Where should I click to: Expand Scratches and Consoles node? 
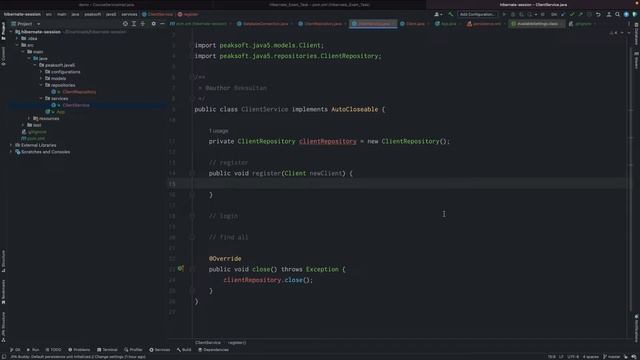click(x=11, y=152)
